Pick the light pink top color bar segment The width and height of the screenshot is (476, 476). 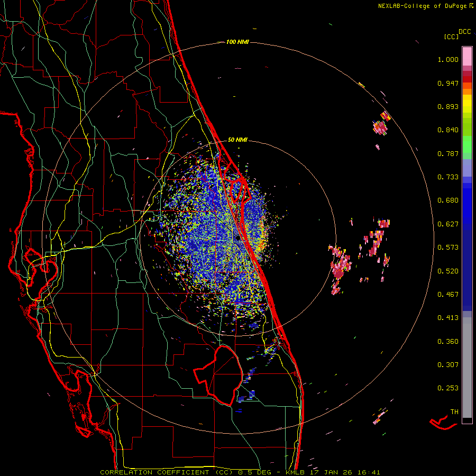(x=467, y=57)
